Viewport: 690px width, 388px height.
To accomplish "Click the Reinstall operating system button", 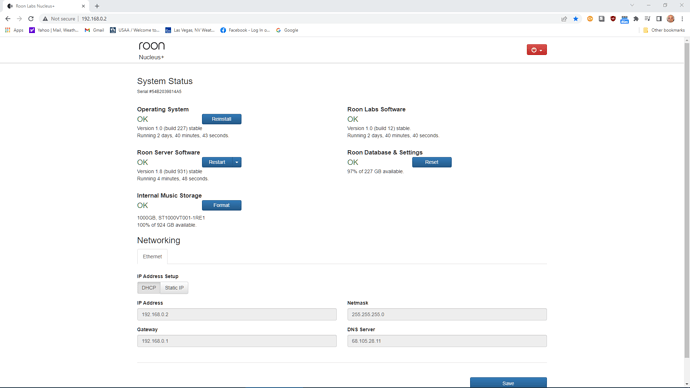I will (x=221, y=119).
